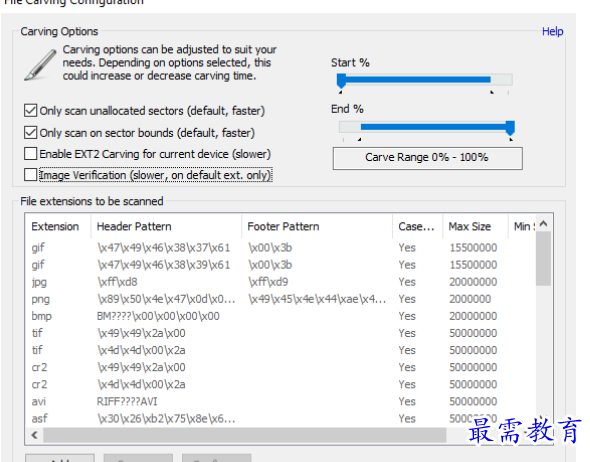Select the avi extension row
The image size is (590, 462).
[x=280, y=401]
